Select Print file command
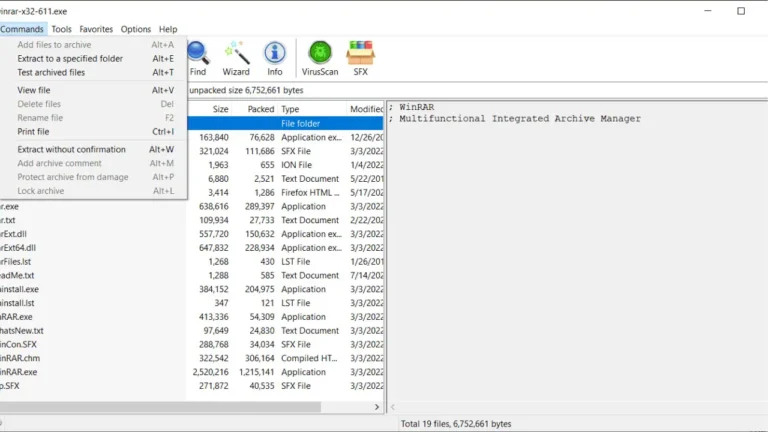 tap(94, 131)
